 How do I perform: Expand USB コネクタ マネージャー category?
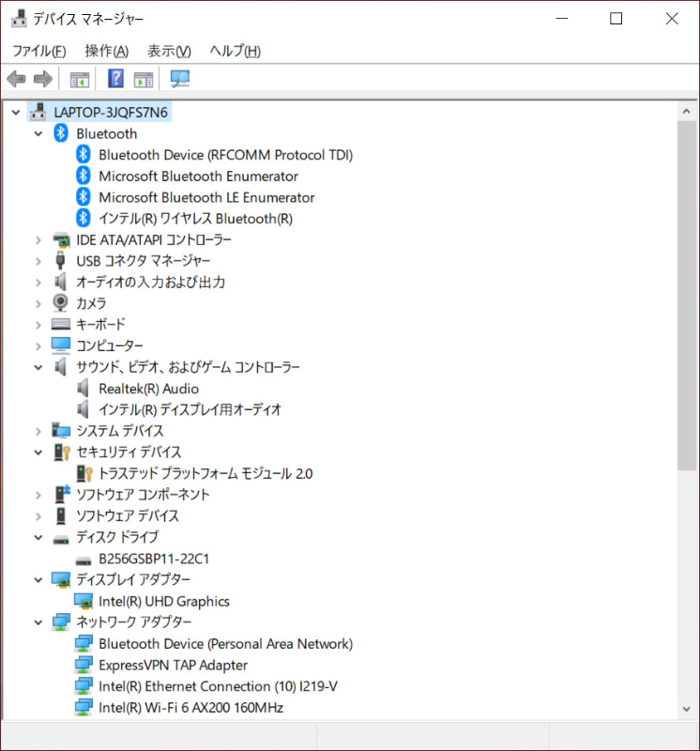coord(38,261)
